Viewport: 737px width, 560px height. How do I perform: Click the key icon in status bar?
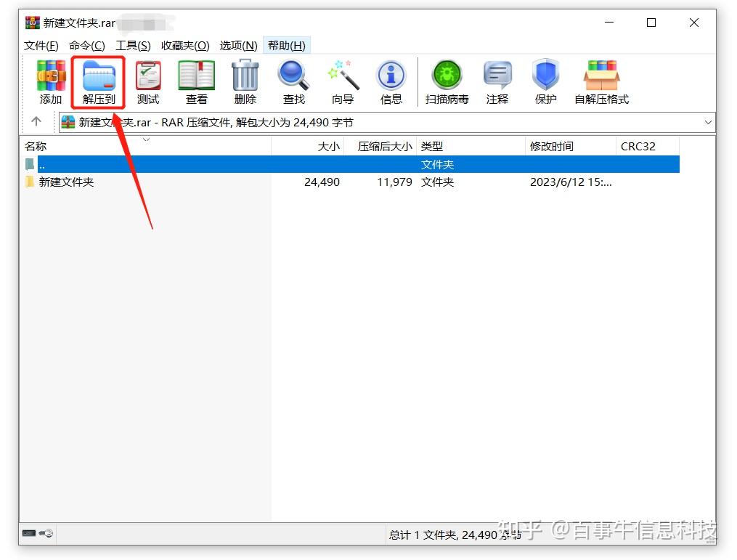[46, 533]
